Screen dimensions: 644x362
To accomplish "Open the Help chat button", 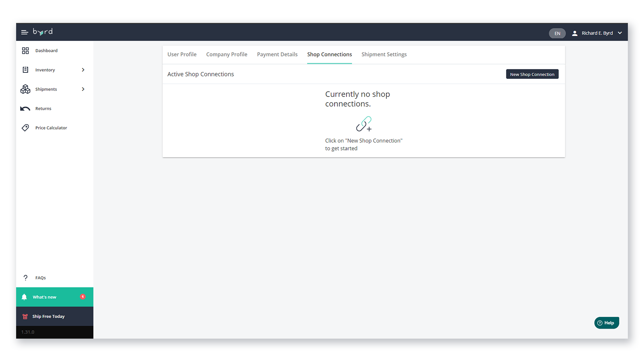I will coord(607,323).
